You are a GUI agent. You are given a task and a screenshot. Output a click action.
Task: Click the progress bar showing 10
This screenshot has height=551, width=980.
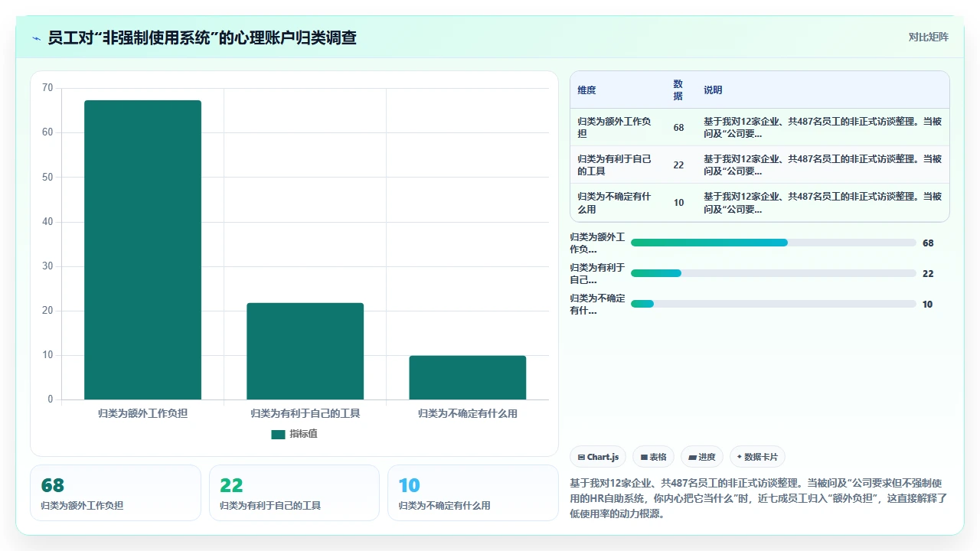(x=773, y=304)
